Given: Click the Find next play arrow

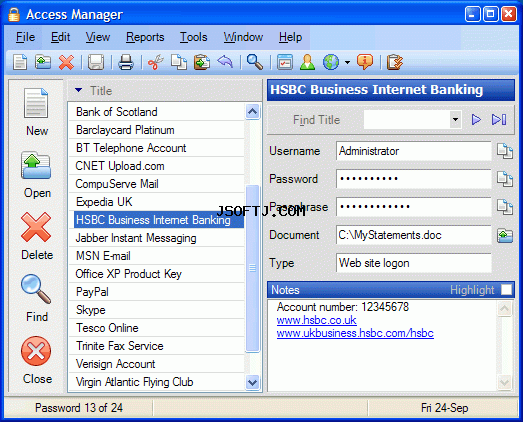Looking at the screenshot, I should (x=476, y=119).
